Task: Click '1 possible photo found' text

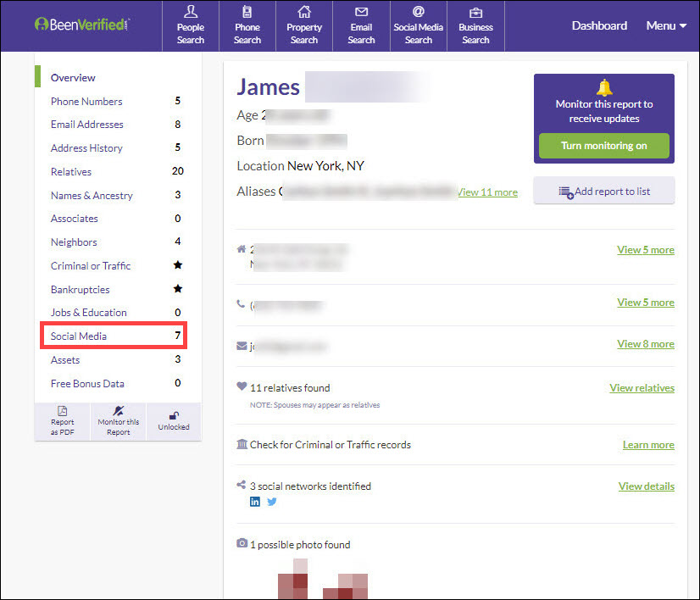Action: coord(300,545)
